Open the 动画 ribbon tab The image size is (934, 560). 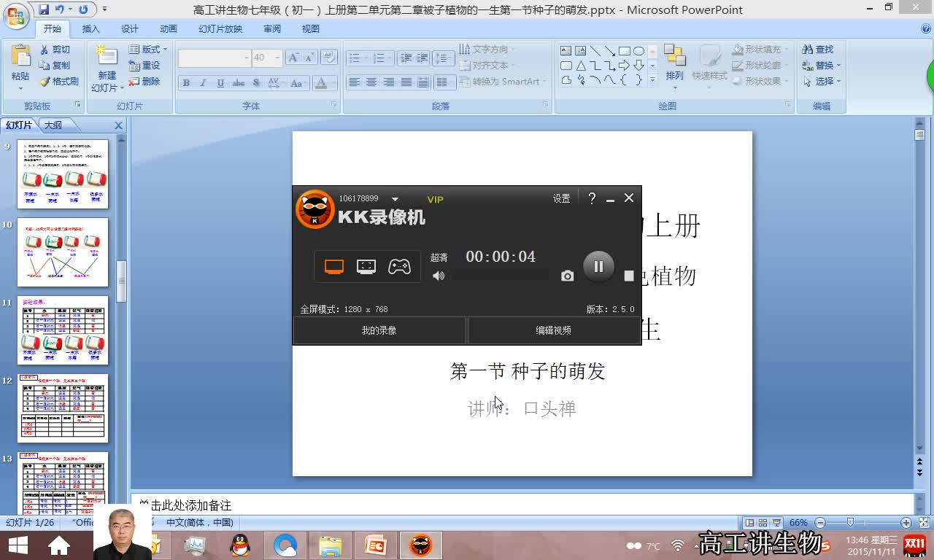[x=168, y=28]
